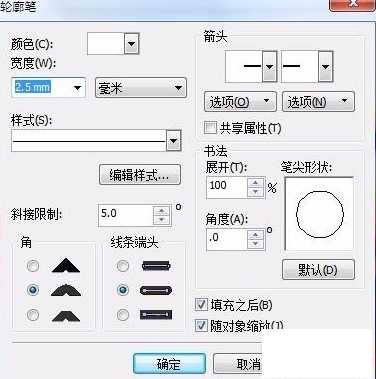This screenshot has height=379, width=376.
Task: Open the start arrowhead dropdown
Action: [269, 67]
